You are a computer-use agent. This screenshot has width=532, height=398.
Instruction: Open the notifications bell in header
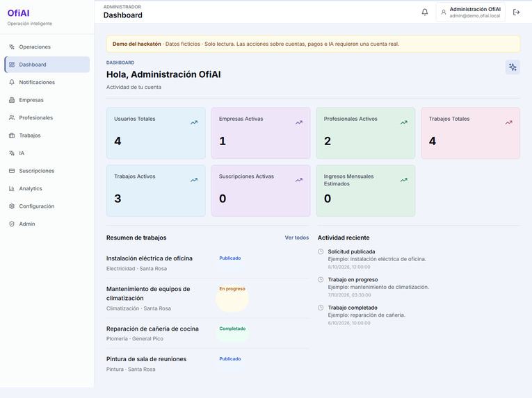[x=424, y=13]
